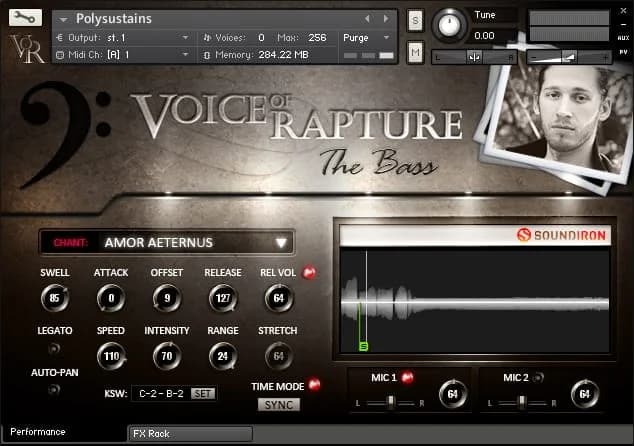The width and height of the screenshot is (634, 446).
Task: Click the VoR logo icon
Action: coord(27,49)
